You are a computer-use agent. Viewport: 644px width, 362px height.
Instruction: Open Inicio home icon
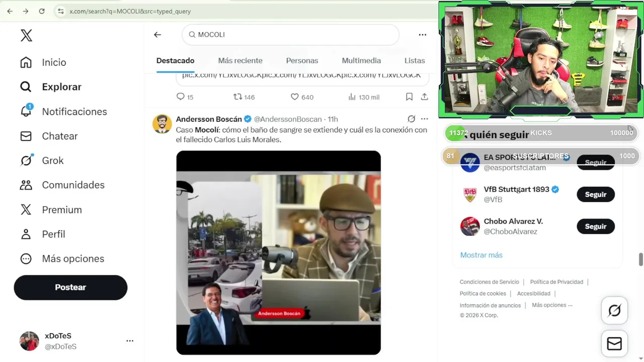(x=26, y=62)
